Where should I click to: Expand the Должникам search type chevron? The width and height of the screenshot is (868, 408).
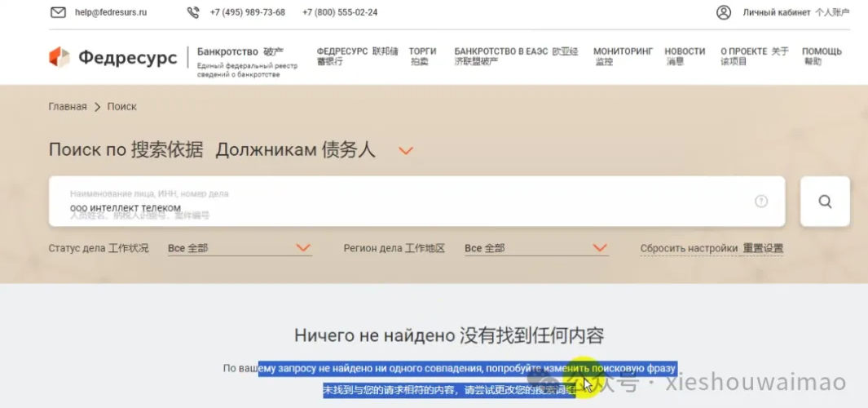(407, 150)
